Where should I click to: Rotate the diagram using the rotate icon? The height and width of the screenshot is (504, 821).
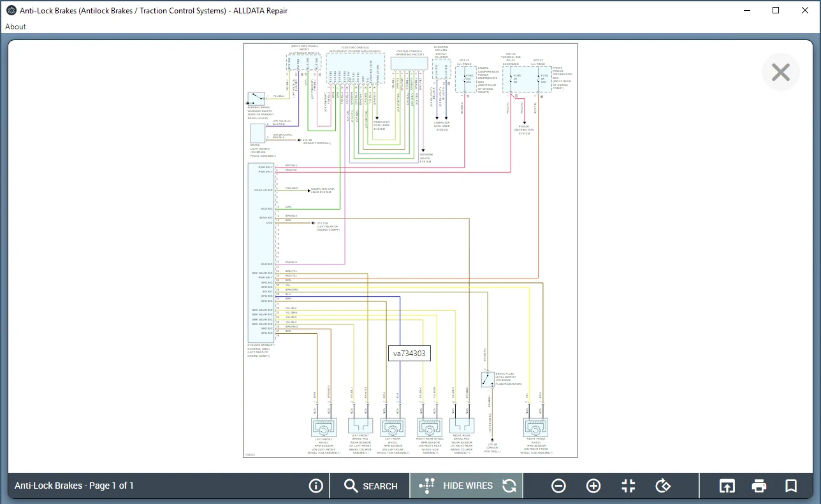pyautogui.click(x=663, y=486)
